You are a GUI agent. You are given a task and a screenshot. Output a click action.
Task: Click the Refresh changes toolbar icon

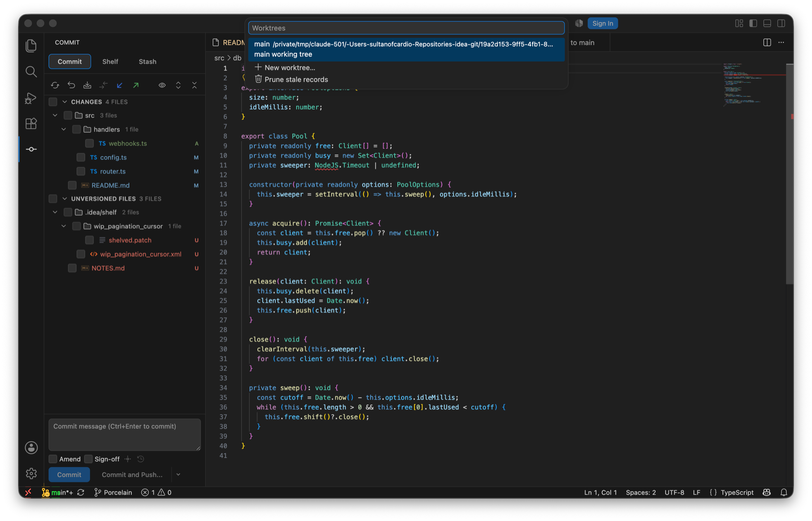coord(55,85)
